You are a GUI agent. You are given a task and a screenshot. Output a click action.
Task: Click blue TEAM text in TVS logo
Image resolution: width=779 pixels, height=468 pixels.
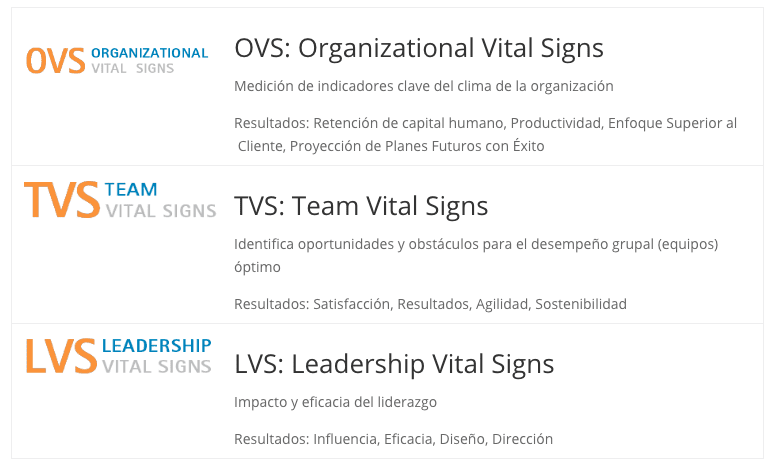(131, 189)
